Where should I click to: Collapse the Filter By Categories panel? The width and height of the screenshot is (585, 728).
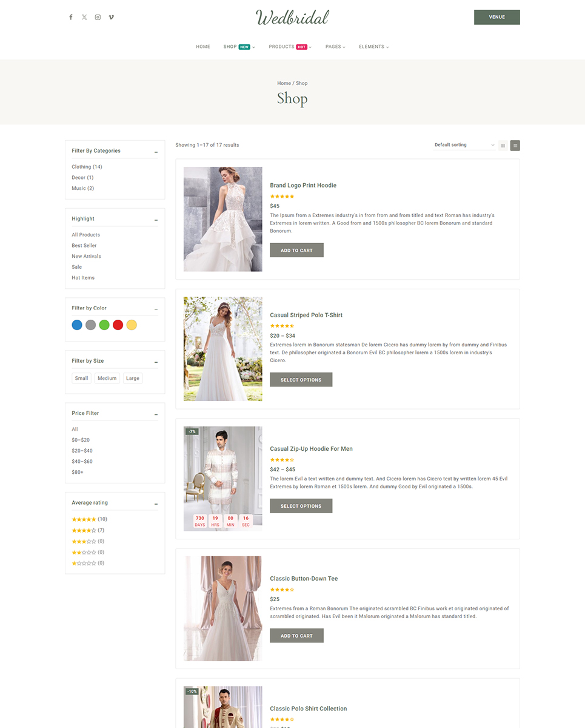156,152
